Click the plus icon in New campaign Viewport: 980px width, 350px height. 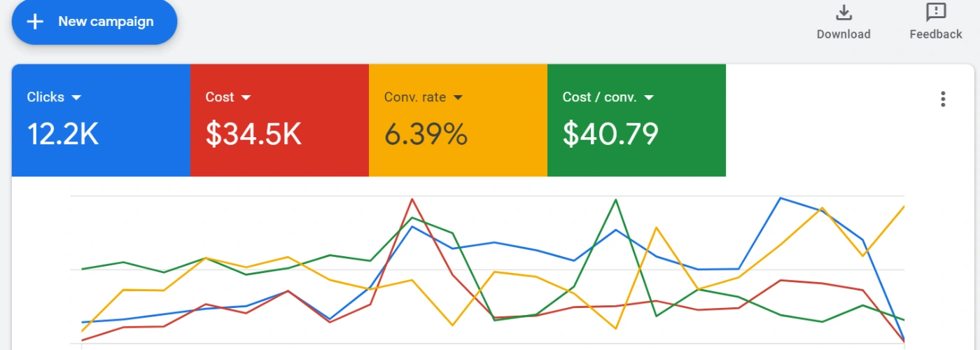coord(35,22)
